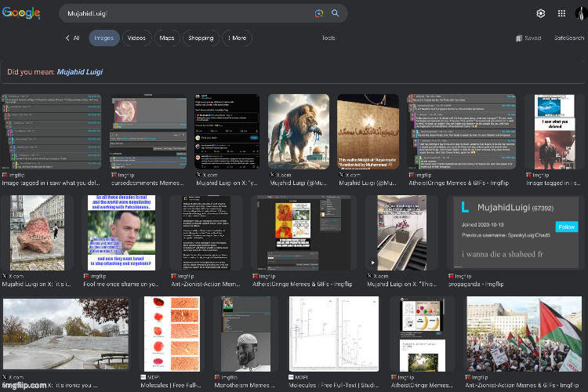This screenshot has height=392, width=588.
Task: Open the Anti-Zionist-Action long text image
Action: (205, 233)
